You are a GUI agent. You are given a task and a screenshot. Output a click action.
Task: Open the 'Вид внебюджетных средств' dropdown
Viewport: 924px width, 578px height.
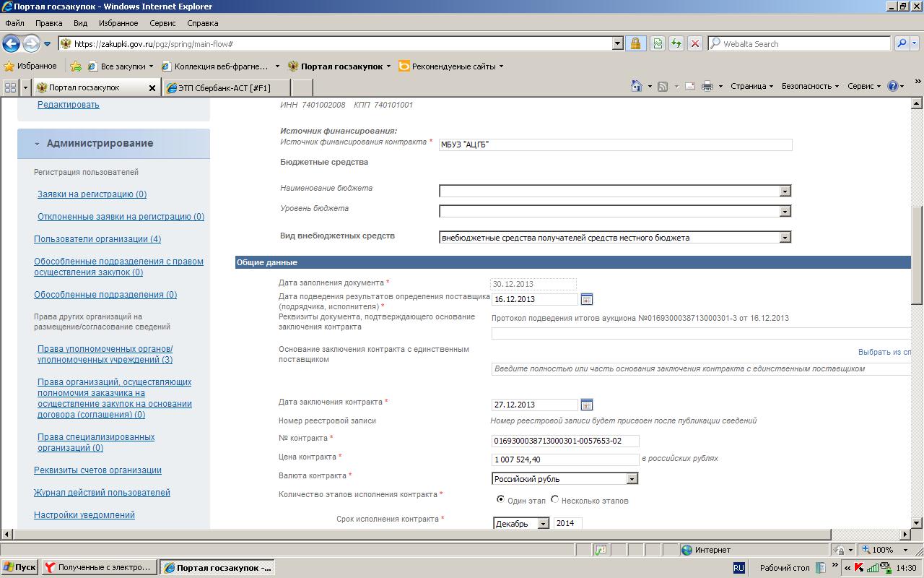pos(785,238)
